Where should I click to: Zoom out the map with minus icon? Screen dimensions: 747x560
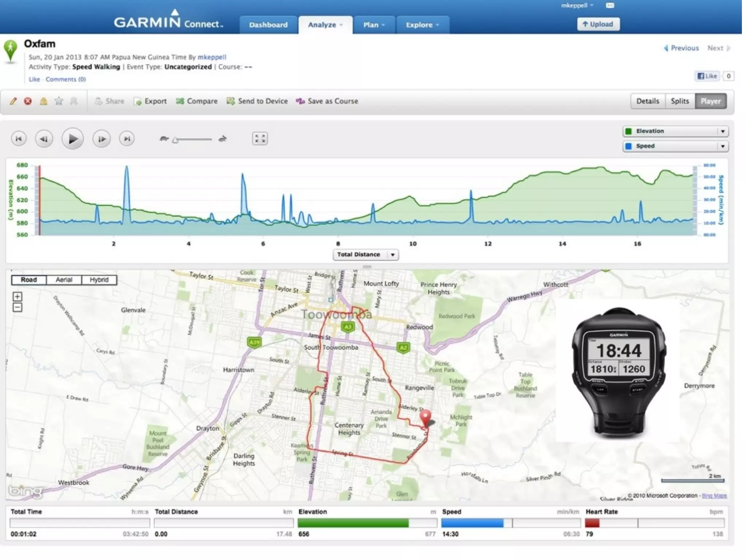click(x=17, y=307)
